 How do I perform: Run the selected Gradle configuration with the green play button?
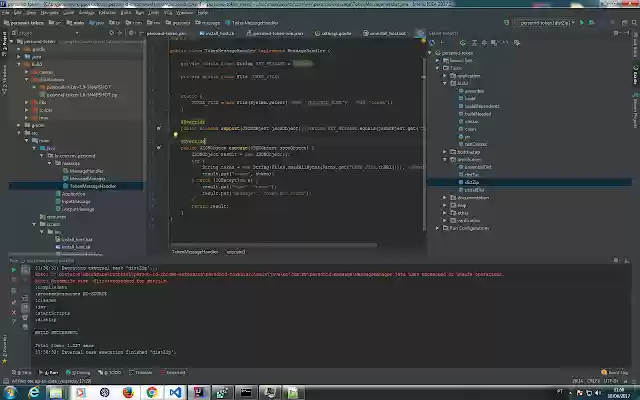[582, 23]
